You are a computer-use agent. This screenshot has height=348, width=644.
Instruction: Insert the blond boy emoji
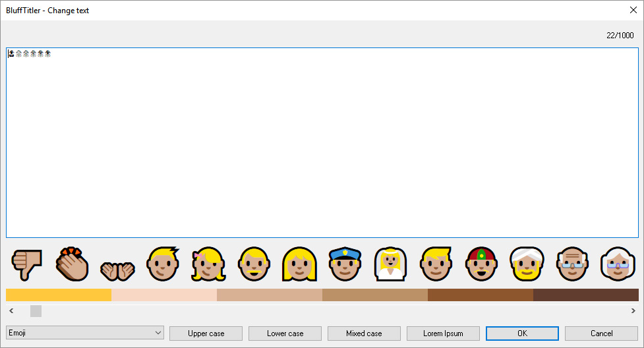163,264
